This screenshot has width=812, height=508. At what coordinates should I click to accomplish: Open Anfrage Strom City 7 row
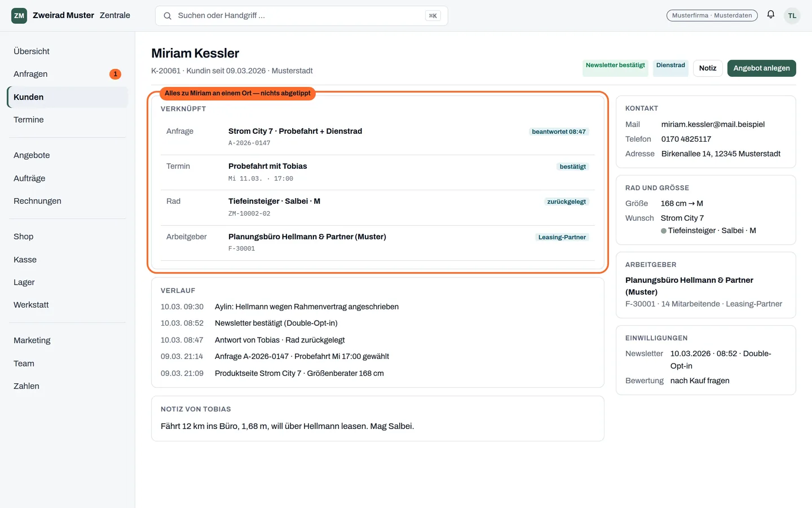tap(378, 137)
